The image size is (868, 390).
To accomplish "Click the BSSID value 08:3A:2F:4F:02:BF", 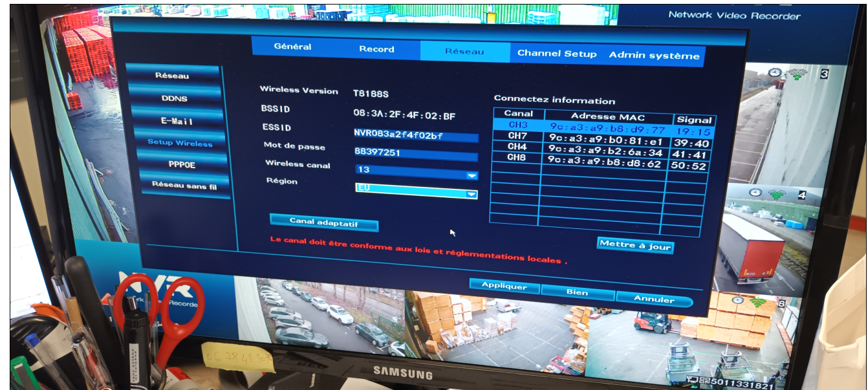I will pos(404,115).
